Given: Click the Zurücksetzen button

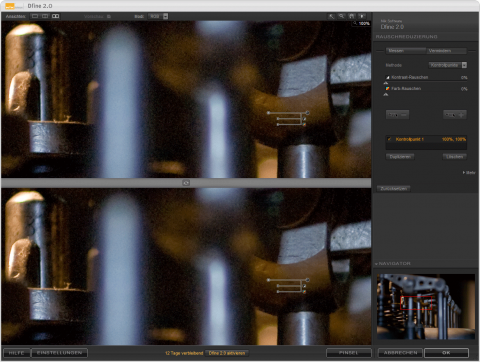Looking at the screenshot, I should (x=394, y=189).
